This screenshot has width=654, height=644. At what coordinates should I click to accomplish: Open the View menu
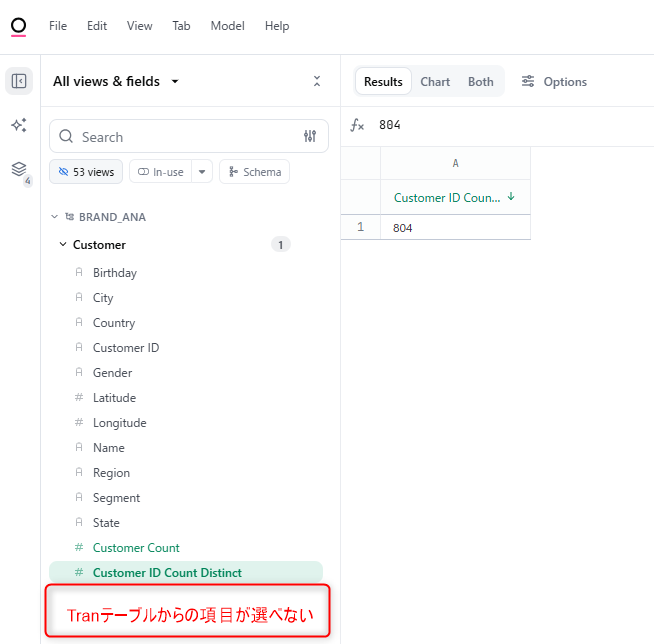[x=139, y=26]
